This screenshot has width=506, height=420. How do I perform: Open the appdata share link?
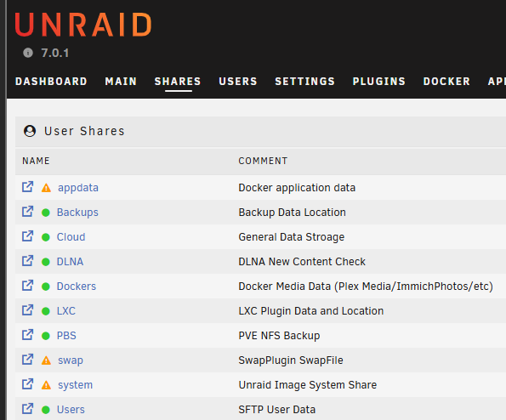[x=78, y=188]
